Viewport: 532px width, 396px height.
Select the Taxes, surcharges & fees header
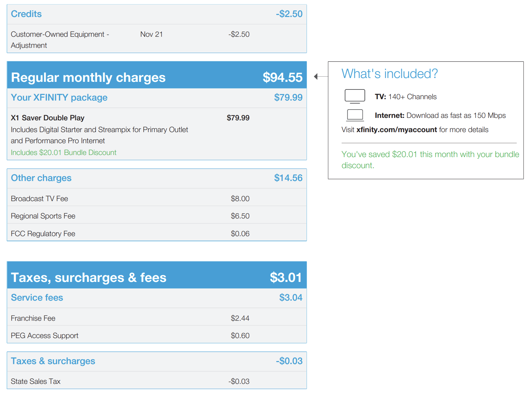(88, 277)
